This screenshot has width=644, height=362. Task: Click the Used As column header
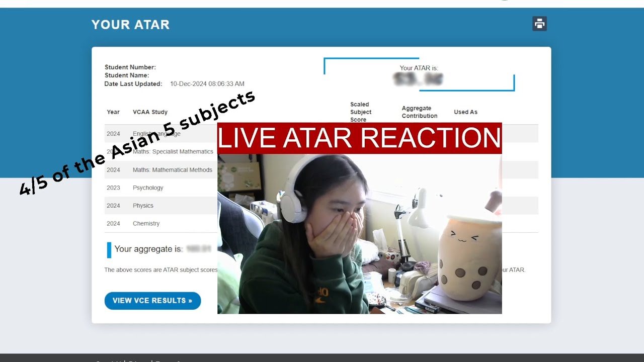(x=465, y=112)
